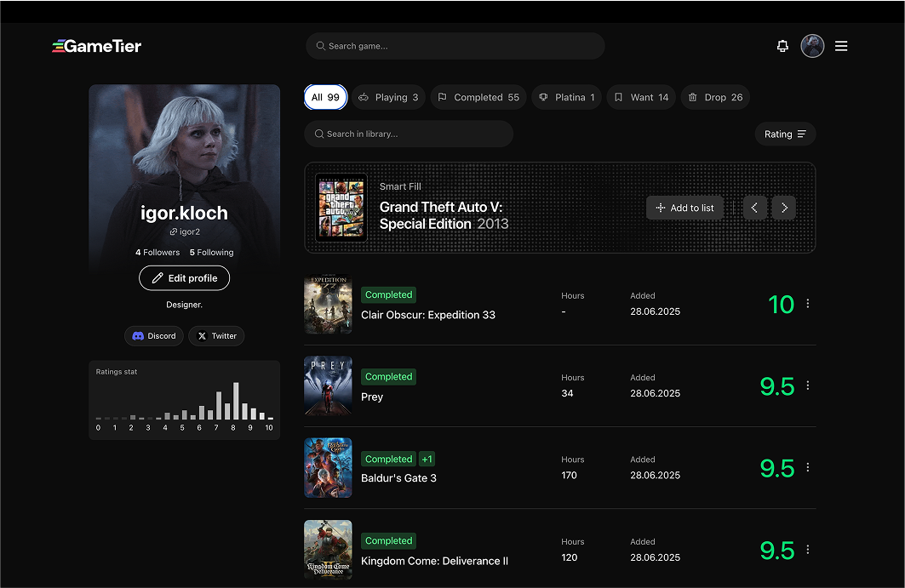The image size is (905, 588).
Task: Click the Completed badge on Clair Obscur
Action: (x=388, y=295)
